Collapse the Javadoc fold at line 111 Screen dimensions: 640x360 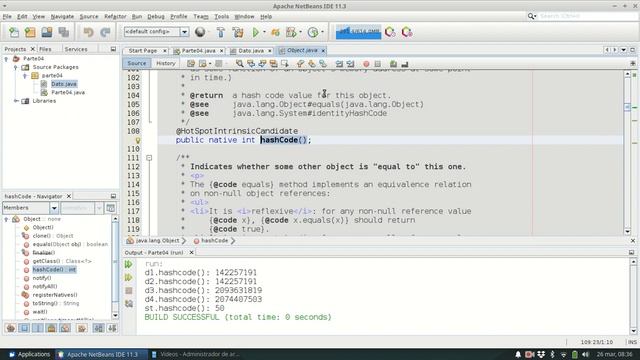tap(149, 158)
